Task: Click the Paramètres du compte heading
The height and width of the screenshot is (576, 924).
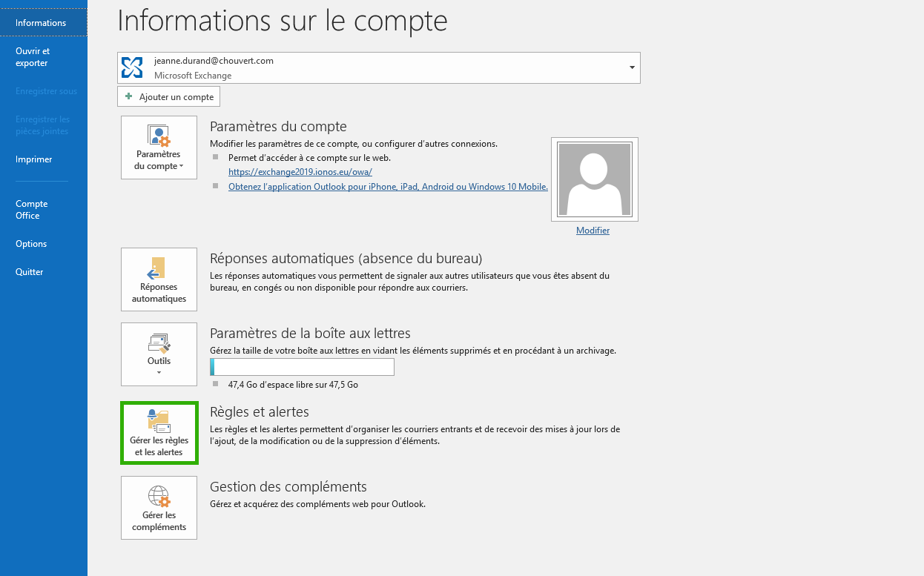Action: point(278,127)
